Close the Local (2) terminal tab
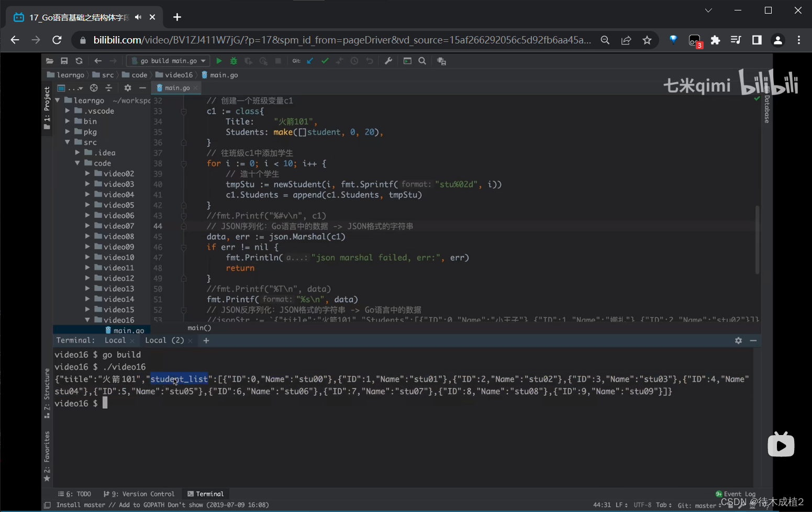Screen dimensions: 812x512 click(190, 341)
